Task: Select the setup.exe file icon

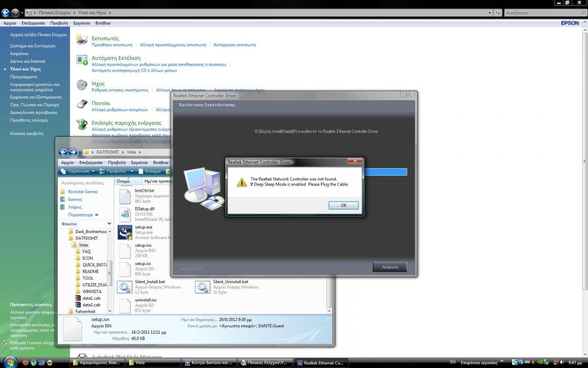Action: point(125,233)
